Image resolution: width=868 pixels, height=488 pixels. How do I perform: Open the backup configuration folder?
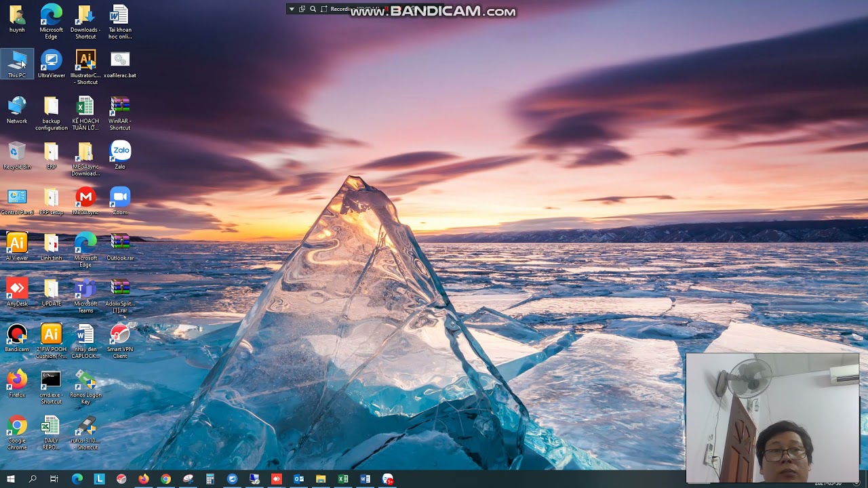click(x=52, y=113)
